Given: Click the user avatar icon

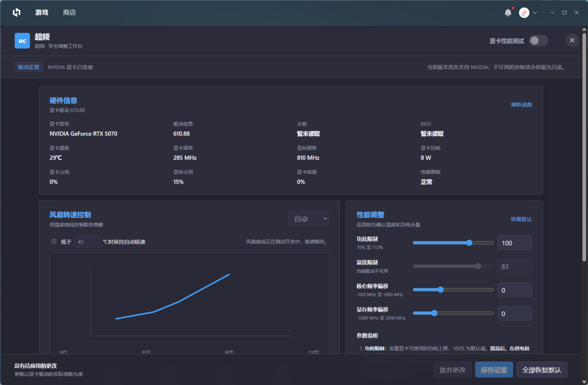Looking at the screenshot, I should pos(524,13).
